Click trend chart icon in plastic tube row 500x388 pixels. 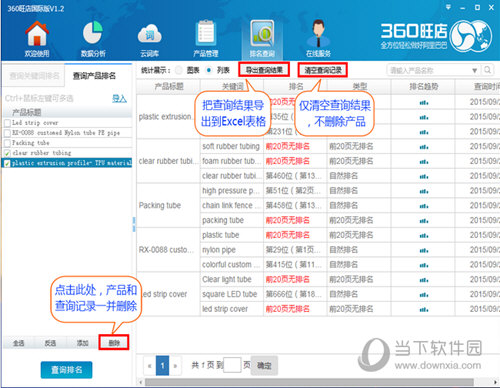click(x=424, y=236)
